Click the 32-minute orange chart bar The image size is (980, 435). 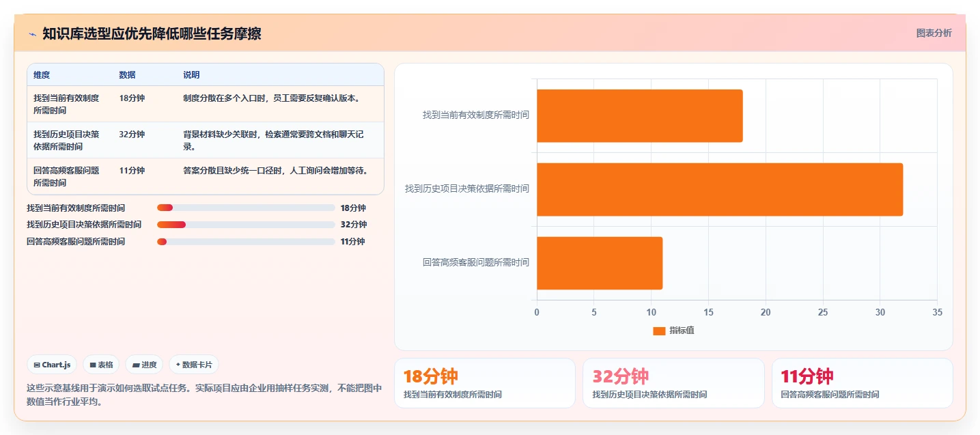(720, 189)
